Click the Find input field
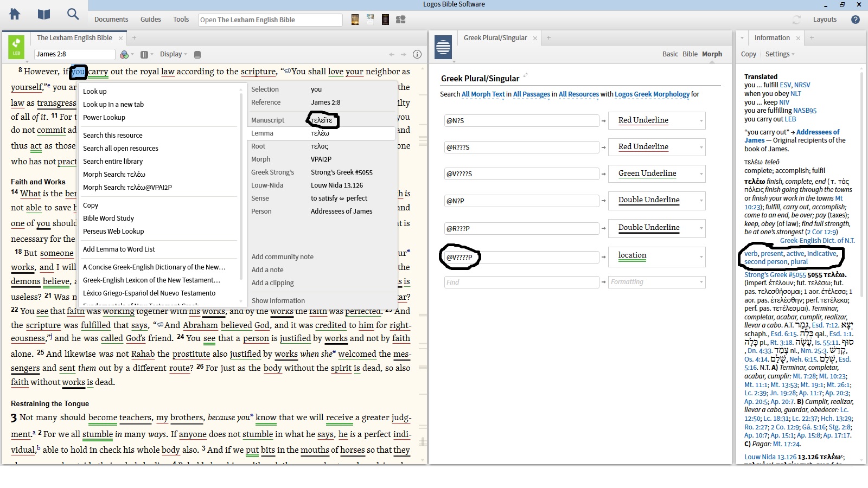The width and height of the screenshot is (868, 488). (x=521, y=282)
